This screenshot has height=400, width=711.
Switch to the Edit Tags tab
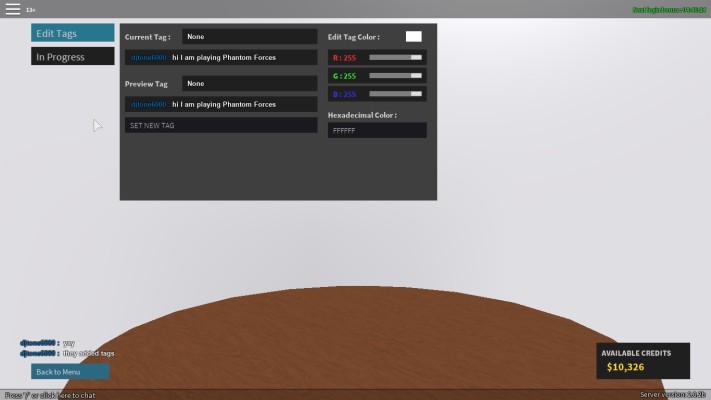[72, 33]
